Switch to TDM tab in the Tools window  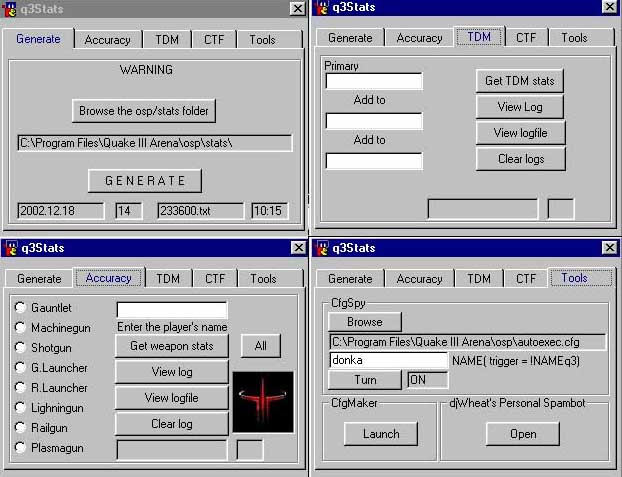pos(479,279)
